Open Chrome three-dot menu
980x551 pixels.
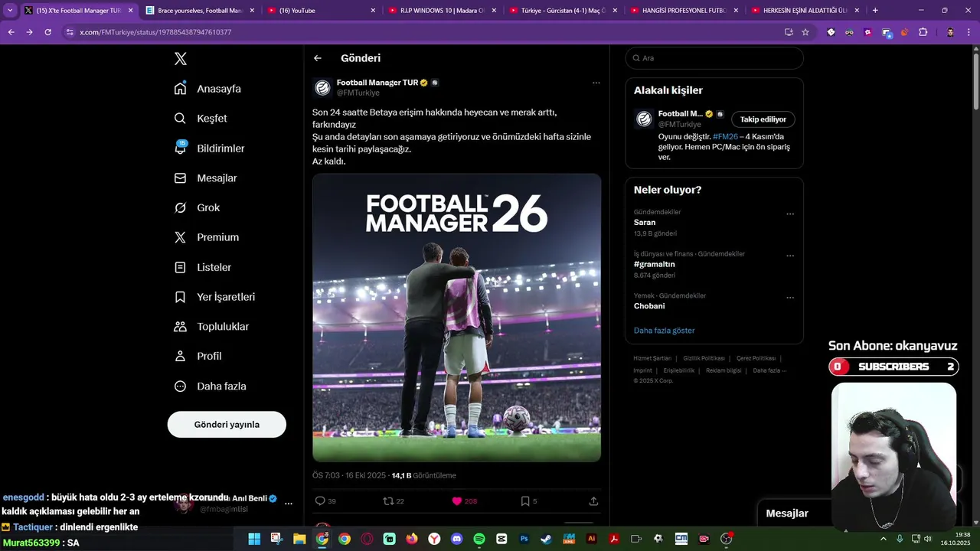tap(969, 32)
